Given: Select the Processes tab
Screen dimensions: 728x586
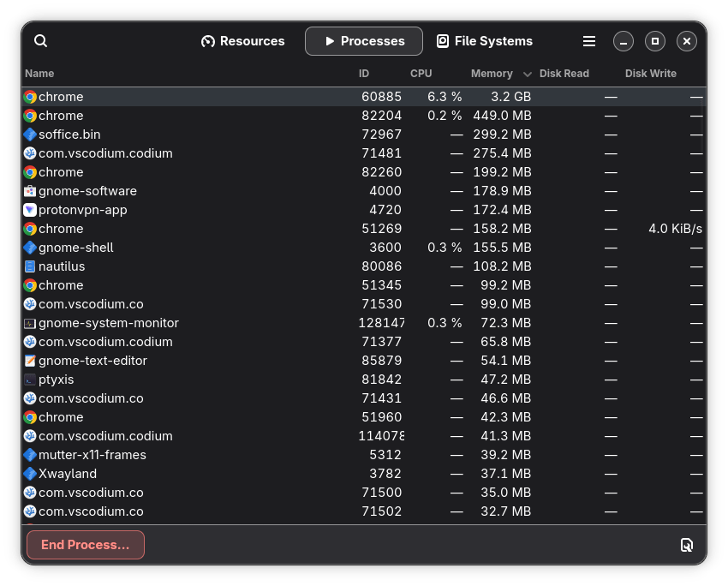Looking at the screenshot, I should click(363, 41).
